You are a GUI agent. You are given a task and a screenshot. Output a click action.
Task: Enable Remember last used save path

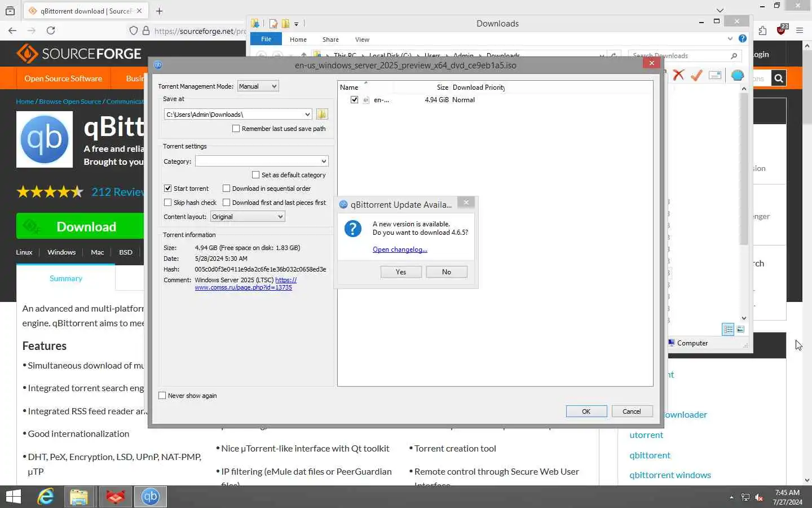(236, 129)
